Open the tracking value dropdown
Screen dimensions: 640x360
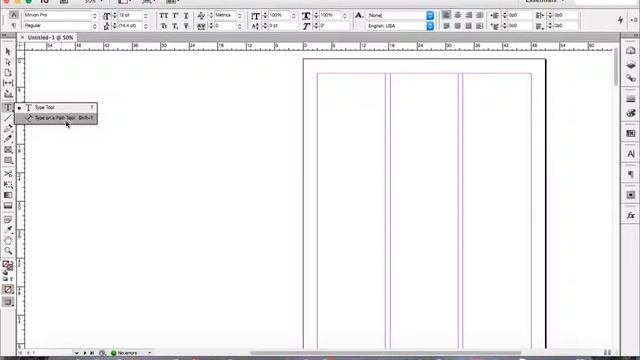coord(240,26)
